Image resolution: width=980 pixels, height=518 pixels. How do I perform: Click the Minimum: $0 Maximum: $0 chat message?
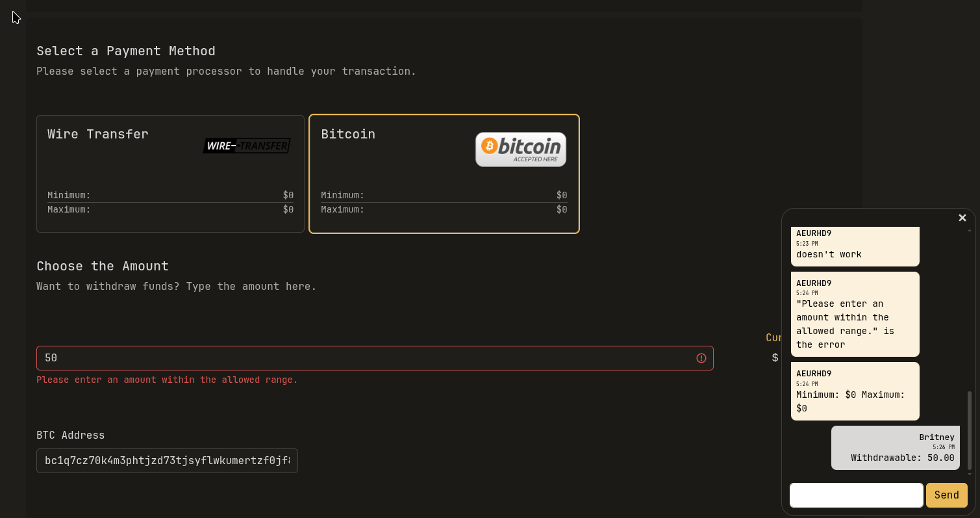[x=855, y=391]
